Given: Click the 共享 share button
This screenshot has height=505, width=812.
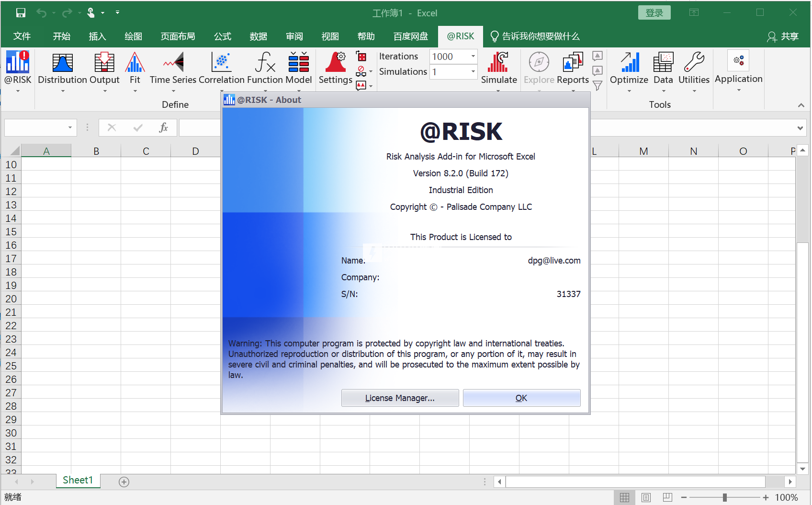Looking at the screenshot, I should pyautogui.click(x=783, y=36).
